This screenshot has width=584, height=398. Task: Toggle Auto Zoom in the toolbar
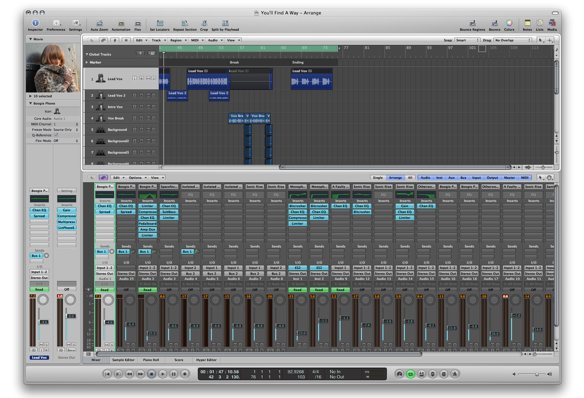coord(99,25)
